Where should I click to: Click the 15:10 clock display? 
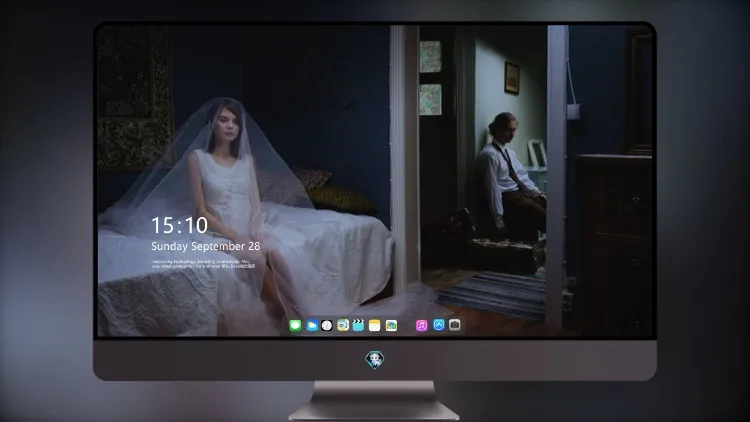point(179,225)
